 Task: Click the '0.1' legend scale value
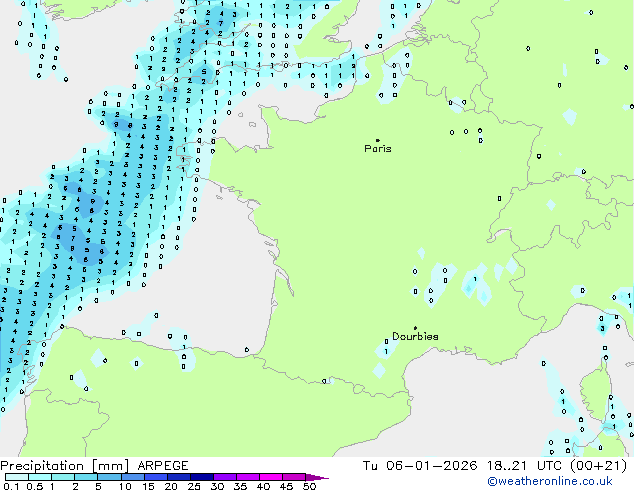[x=11, y=486]
